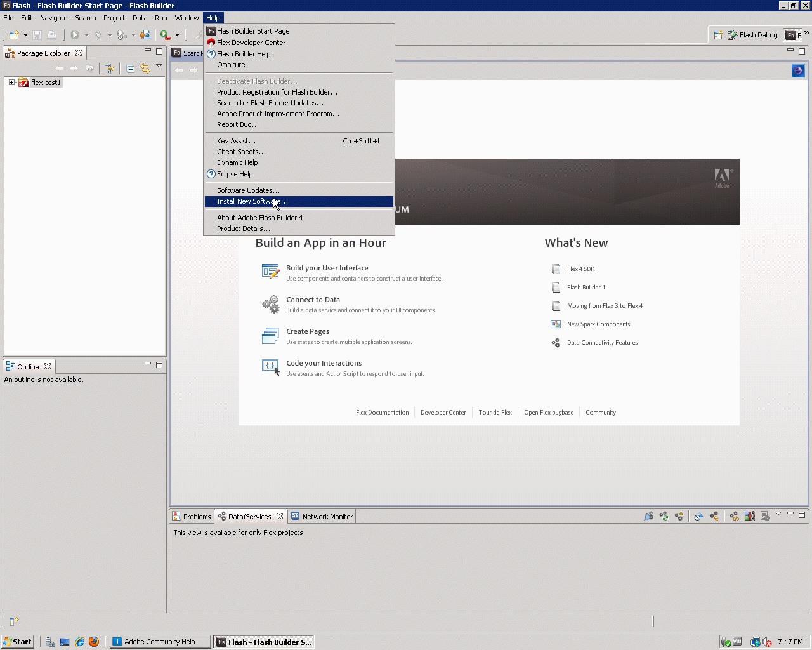Click the Create Pages icon
This screenshot has height=650, width=812.
pos(271,336)
